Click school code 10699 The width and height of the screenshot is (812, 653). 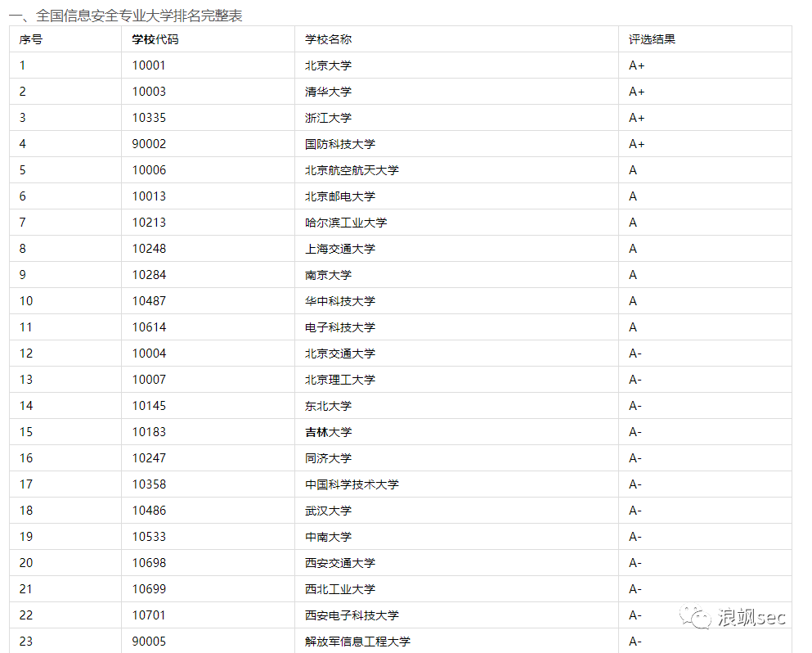pyautogui.click(x=149, y=589)
